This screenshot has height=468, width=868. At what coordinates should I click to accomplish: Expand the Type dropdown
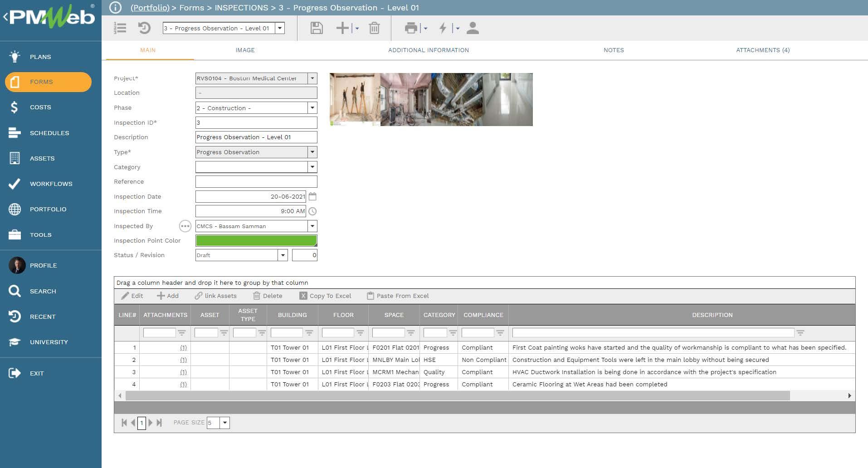[312, 152]
